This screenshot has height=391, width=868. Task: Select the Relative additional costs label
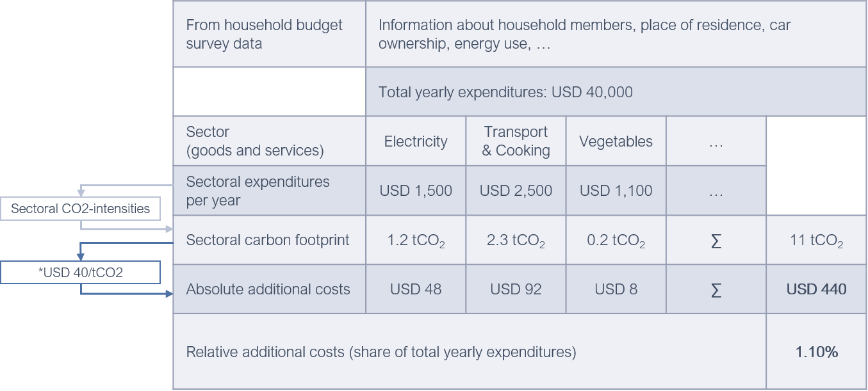click(x=381, y=352)
